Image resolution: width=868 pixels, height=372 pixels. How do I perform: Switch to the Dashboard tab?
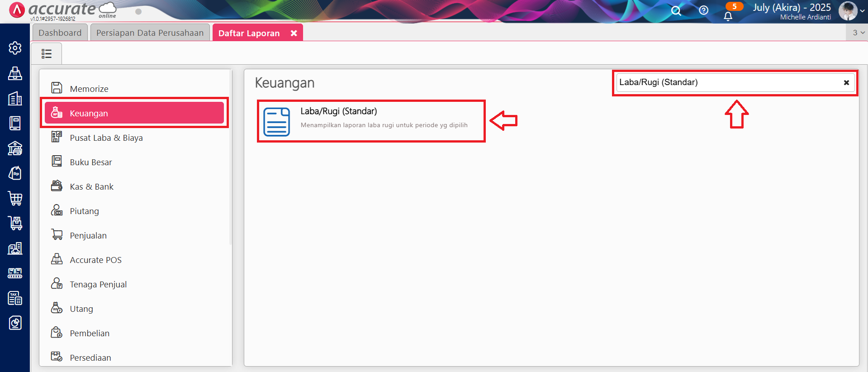pyautogui.click(x=60, y=33)
